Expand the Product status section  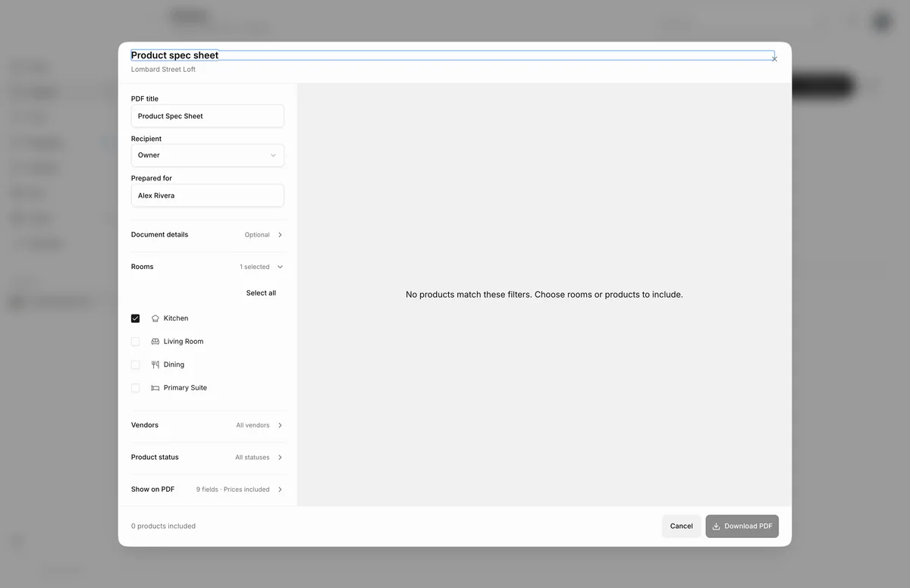pos(208,458)
